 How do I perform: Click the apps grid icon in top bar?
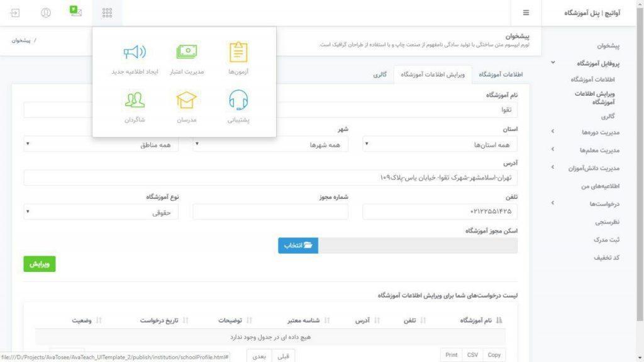point(107,13)
